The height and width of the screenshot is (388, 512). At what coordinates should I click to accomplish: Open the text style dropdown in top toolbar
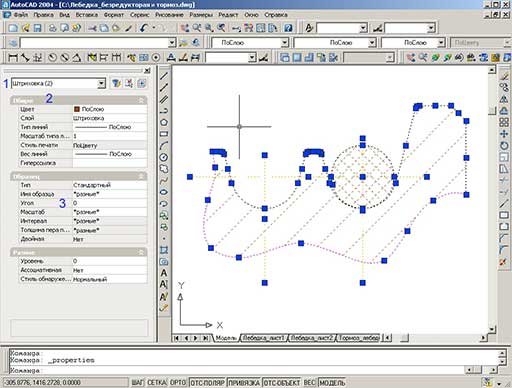click(364, 28)
